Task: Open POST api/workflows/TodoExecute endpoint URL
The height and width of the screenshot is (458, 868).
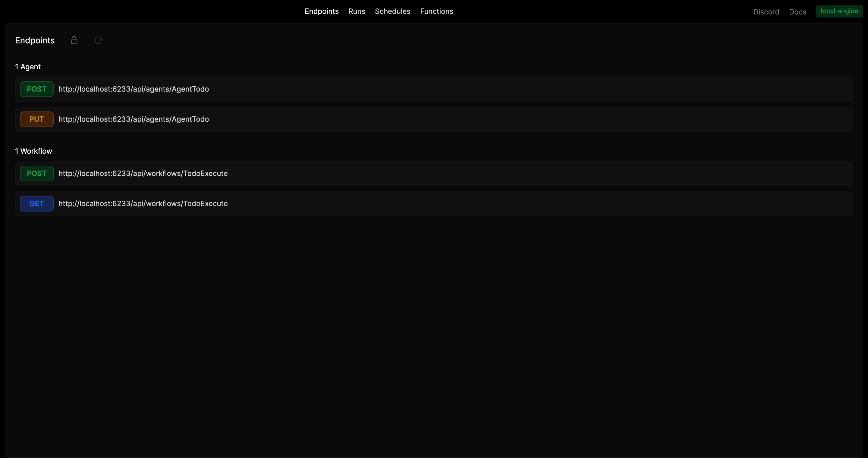Action: [x=143, y=174]
